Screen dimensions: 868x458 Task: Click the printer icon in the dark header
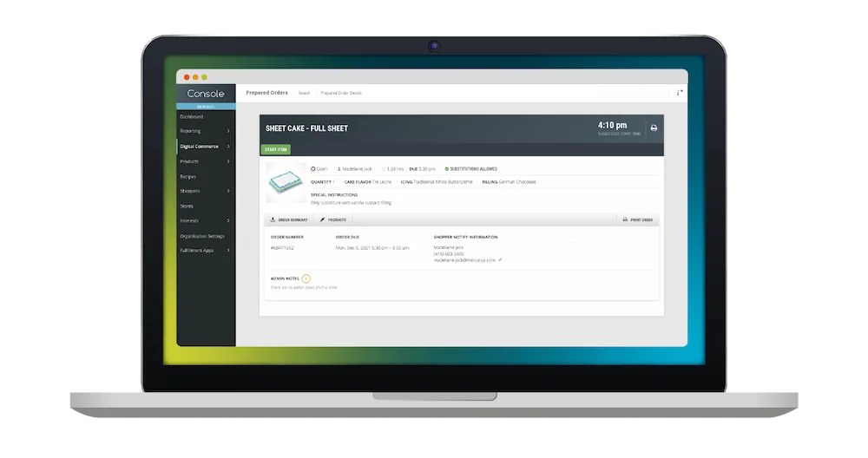coord(654,128)
